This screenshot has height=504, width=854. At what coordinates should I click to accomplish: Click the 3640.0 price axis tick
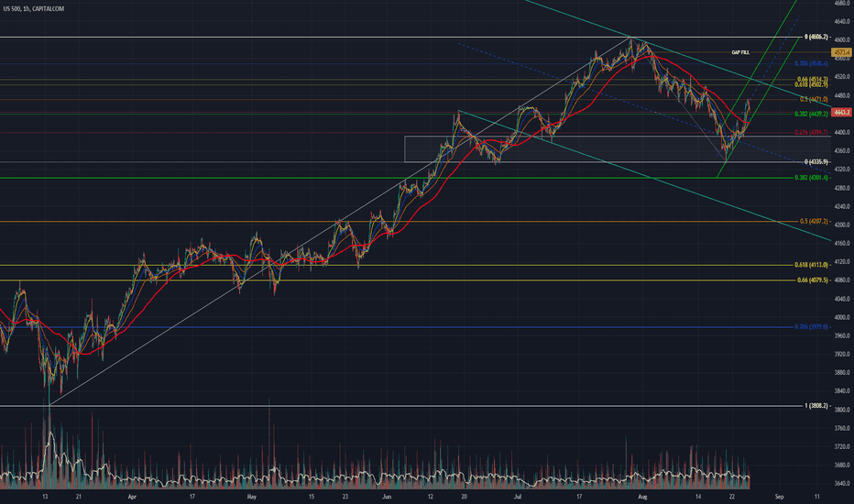(x=841, y=484)
